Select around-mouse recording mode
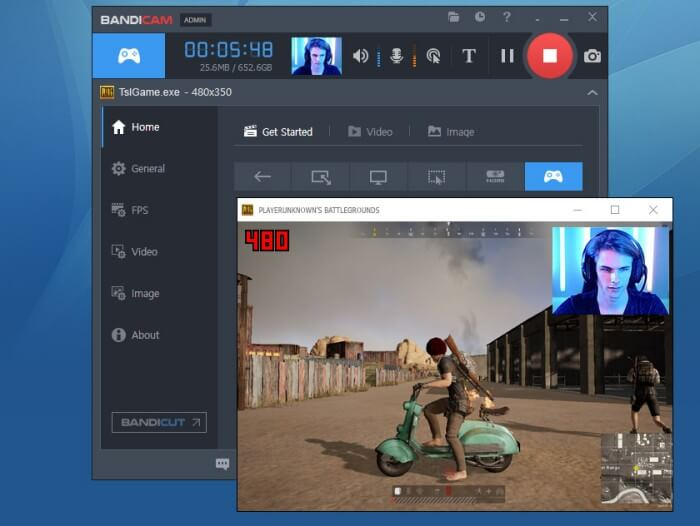Image resolution: width=700 pixels, height=526 pixels. (437, 177)
